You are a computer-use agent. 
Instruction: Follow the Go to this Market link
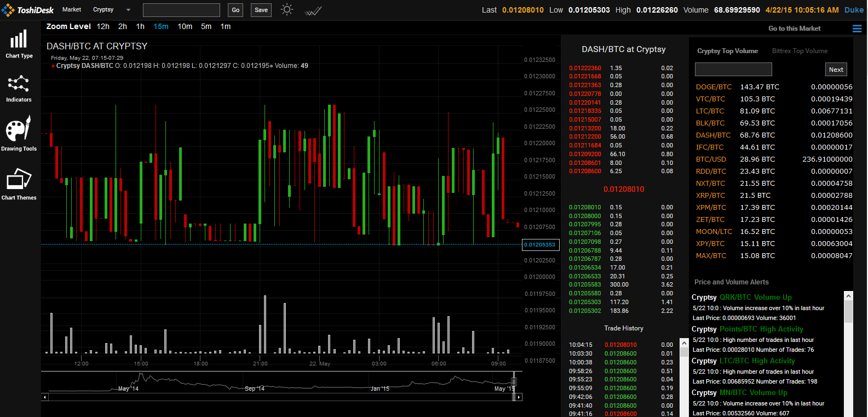(x=794, y=28)
